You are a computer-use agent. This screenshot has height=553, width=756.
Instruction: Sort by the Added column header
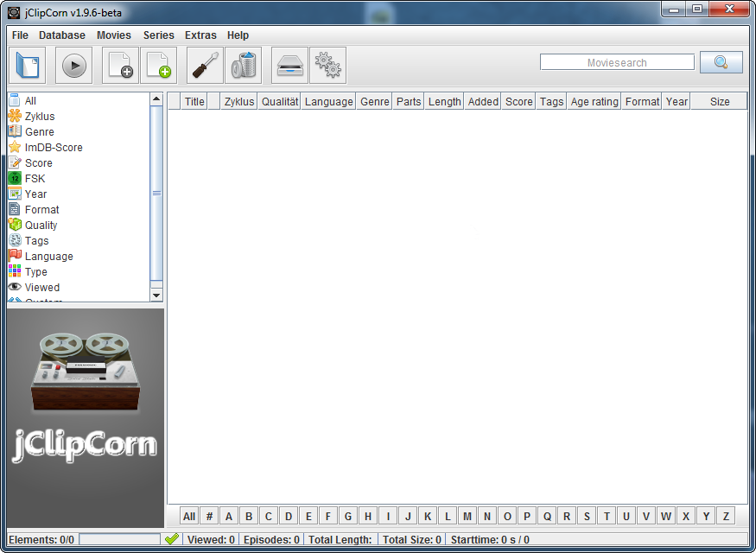tap(483, 102)
